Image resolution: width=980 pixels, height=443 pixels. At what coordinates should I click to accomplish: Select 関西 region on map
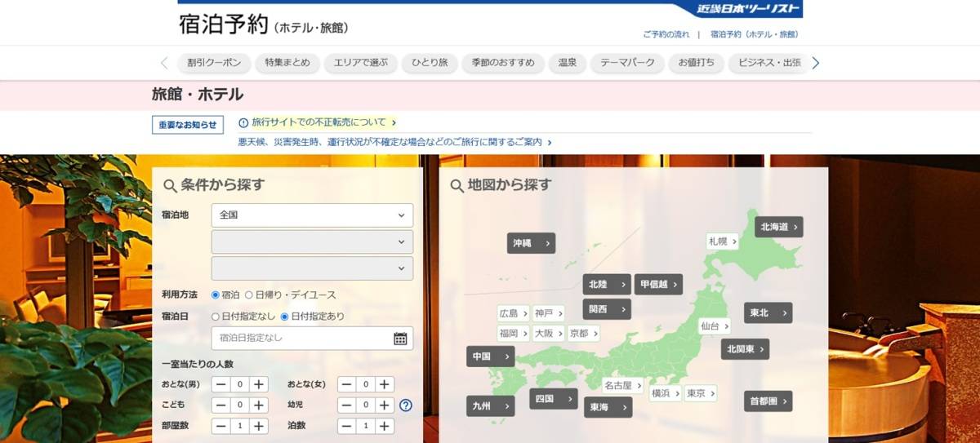(607, 309)
